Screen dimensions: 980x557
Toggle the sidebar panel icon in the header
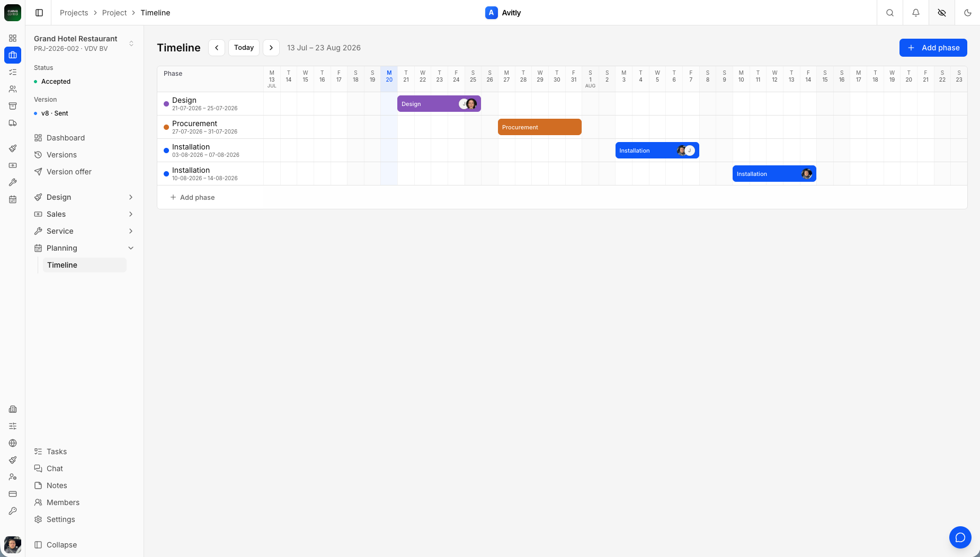point(39,13)
